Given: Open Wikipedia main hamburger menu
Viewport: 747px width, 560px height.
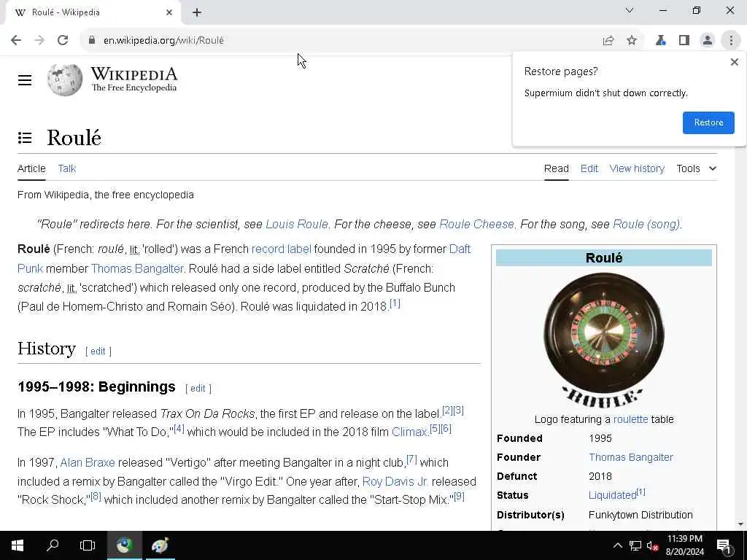Looking at the screenshot, I should click(x=25, y=80).
